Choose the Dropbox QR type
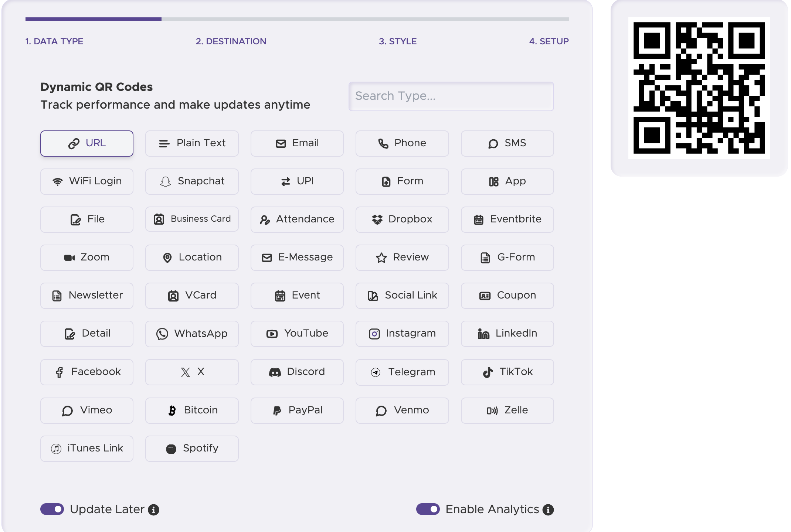The image size is (791, 532). [402, 219]
